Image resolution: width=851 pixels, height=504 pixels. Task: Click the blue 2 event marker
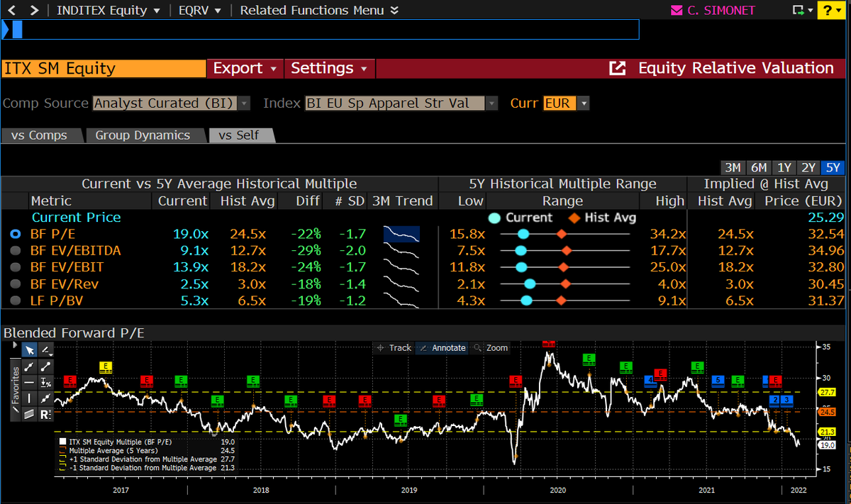[x=775, y=400]
